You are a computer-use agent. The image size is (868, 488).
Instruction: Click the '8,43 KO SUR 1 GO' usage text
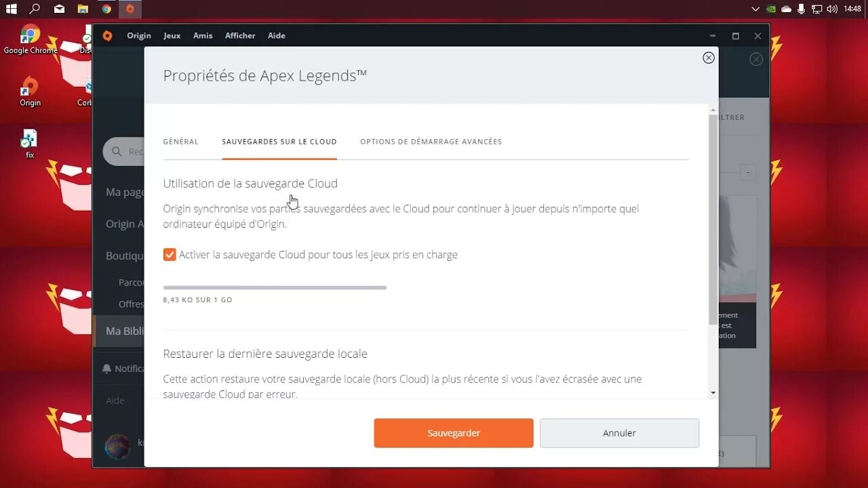pos(197,300)
